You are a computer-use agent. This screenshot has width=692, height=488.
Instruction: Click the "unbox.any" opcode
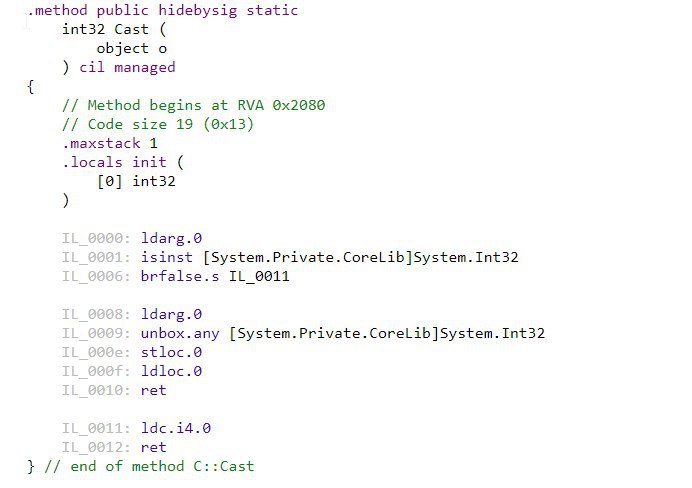(180, 334)
